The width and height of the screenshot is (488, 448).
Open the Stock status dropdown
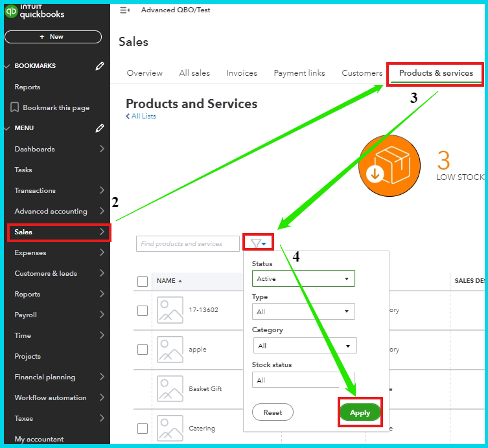pos(303,380)
